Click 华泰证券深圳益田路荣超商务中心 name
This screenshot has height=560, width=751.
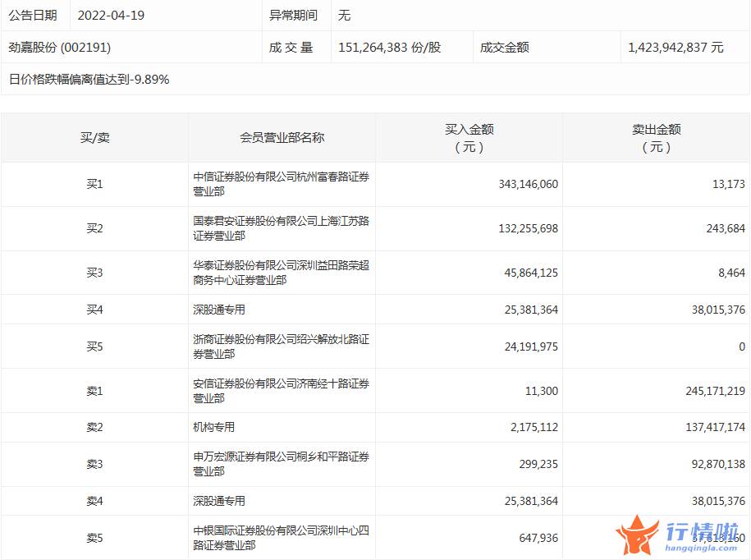coord(282,273)
